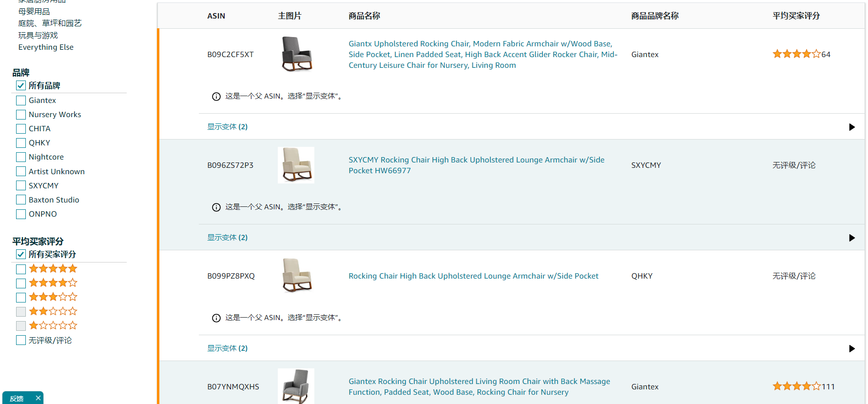Tick the Giantex brand checkbox
Image resolution: width=868 pixels, height=404 pixels.
pyautogui.click(x=21, y=101)
